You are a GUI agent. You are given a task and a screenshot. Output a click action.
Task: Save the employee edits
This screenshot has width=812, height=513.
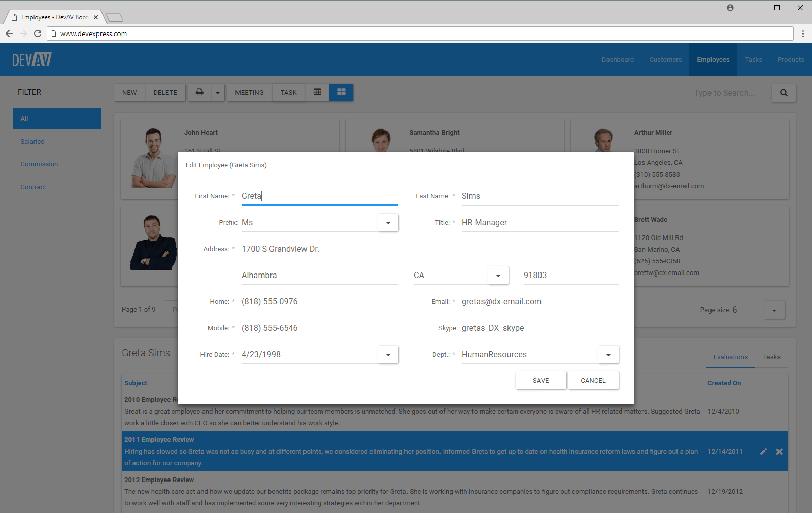tap(540, 380)
